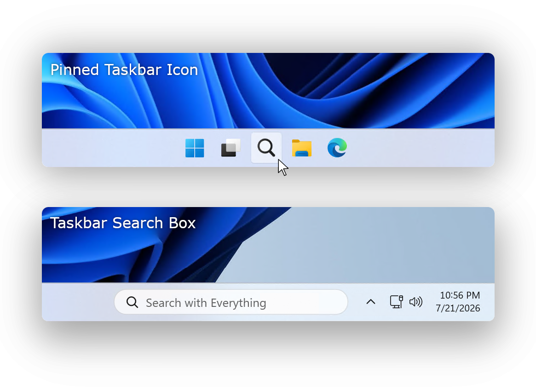Click the 7/21/2026 date in the tray

click(458, 308)
